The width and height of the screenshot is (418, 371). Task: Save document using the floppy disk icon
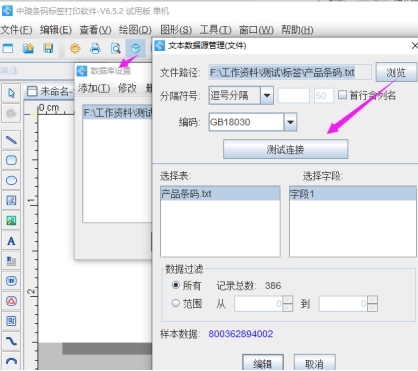pyautogui.click(x=49, y=49)
